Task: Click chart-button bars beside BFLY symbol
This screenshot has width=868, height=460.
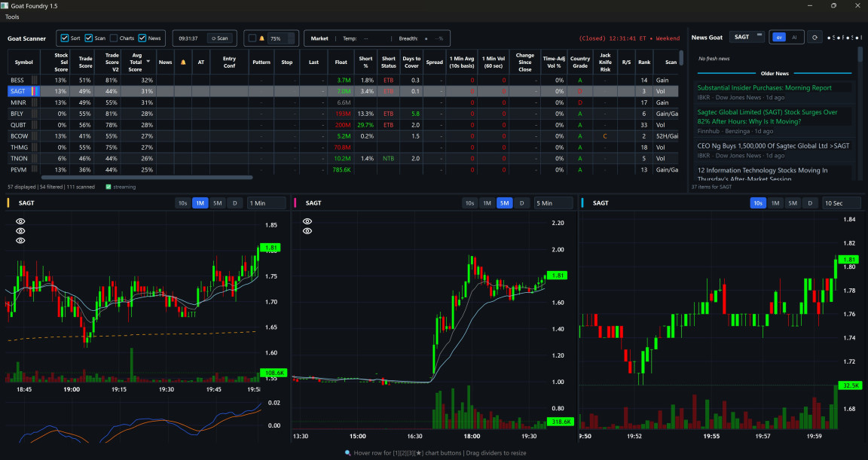Action: pos(35,114)
